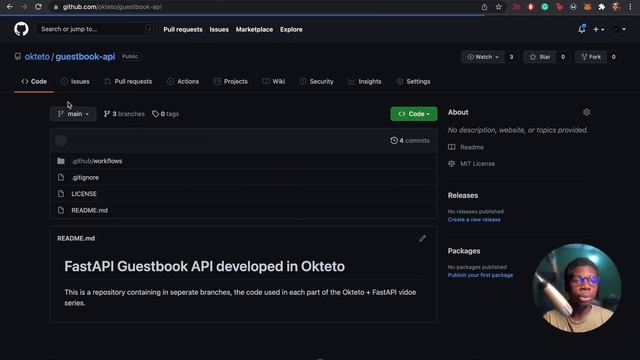Open Issues in the top navigation

[x=219, y=29]
